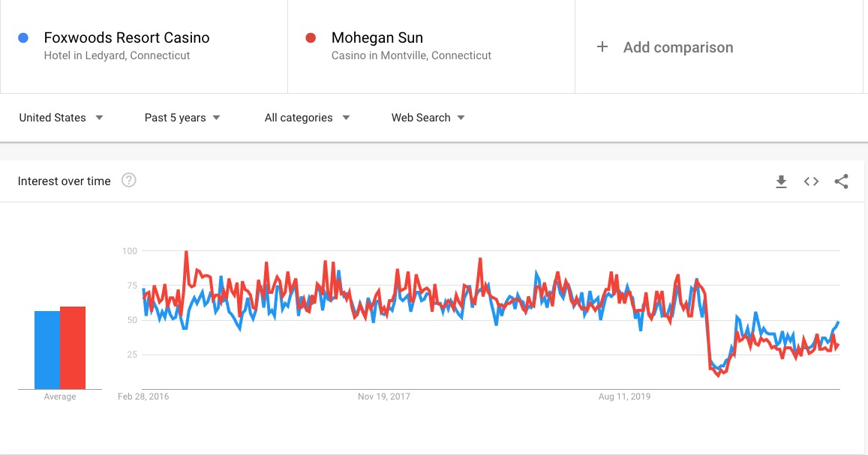Click the 25 y-axis label
Screen dimensions: 868x455
point(132,355)
